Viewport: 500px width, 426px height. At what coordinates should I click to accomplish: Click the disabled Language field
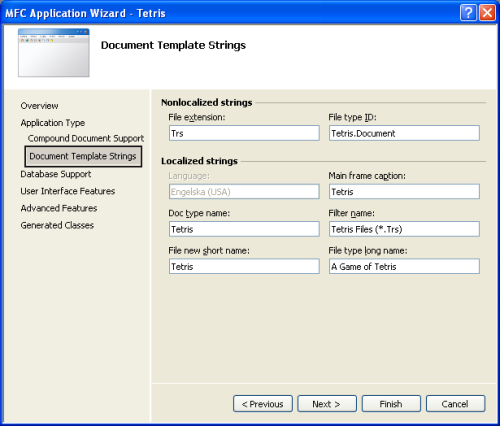(244, 191)
